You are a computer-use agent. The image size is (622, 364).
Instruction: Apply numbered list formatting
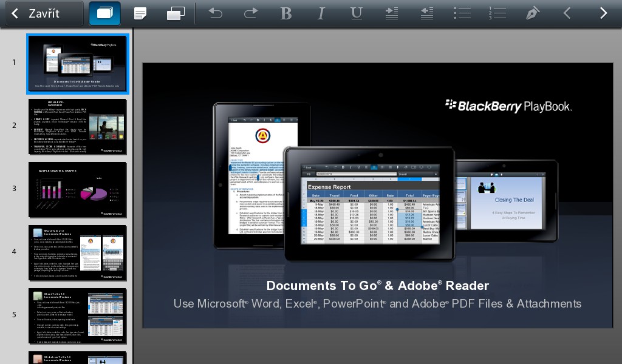point(497,13)
